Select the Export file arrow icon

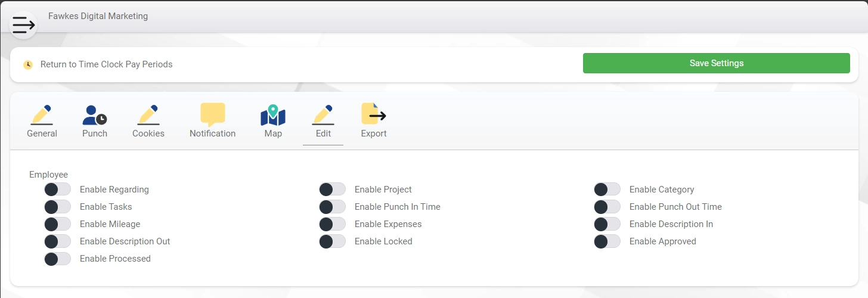point(374,114)
